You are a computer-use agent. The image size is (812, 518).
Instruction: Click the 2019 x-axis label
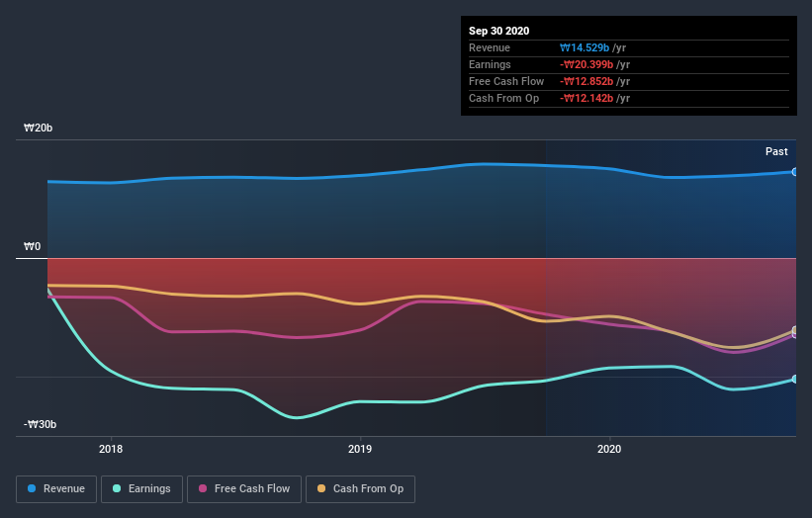[360, 449]
